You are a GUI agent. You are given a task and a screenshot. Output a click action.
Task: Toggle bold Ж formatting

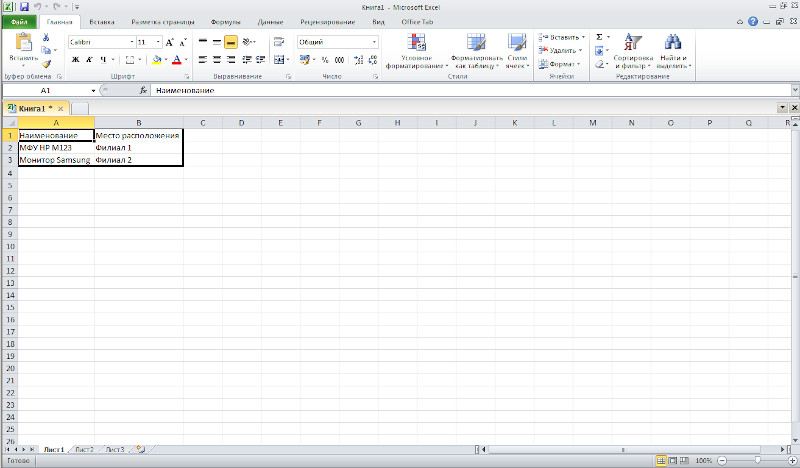(x=76, y=60)
